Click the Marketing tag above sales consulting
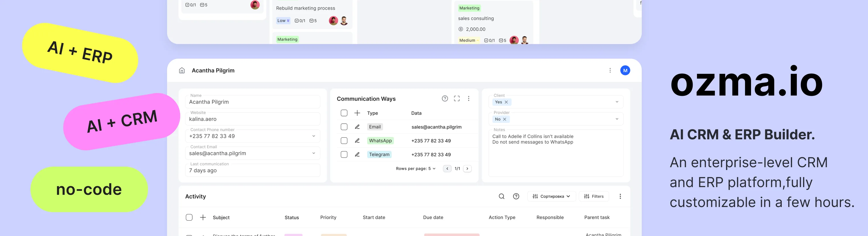 (469, 8)
